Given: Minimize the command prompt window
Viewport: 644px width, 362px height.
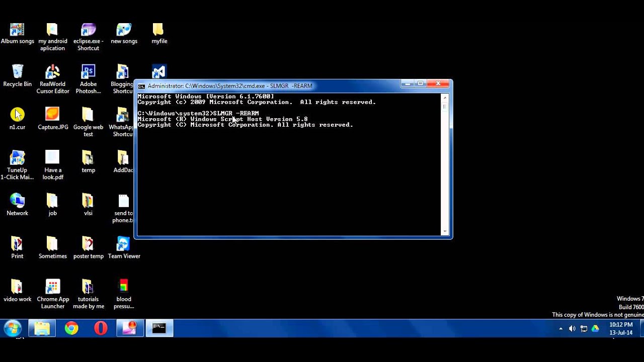Looking at the screenshot, I should 408,83.
